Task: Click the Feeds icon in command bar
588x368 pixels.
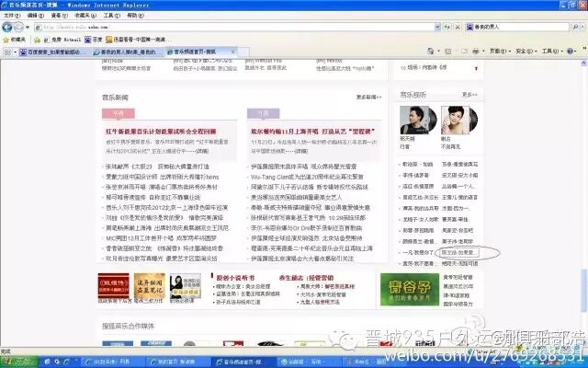Action: 447,52
